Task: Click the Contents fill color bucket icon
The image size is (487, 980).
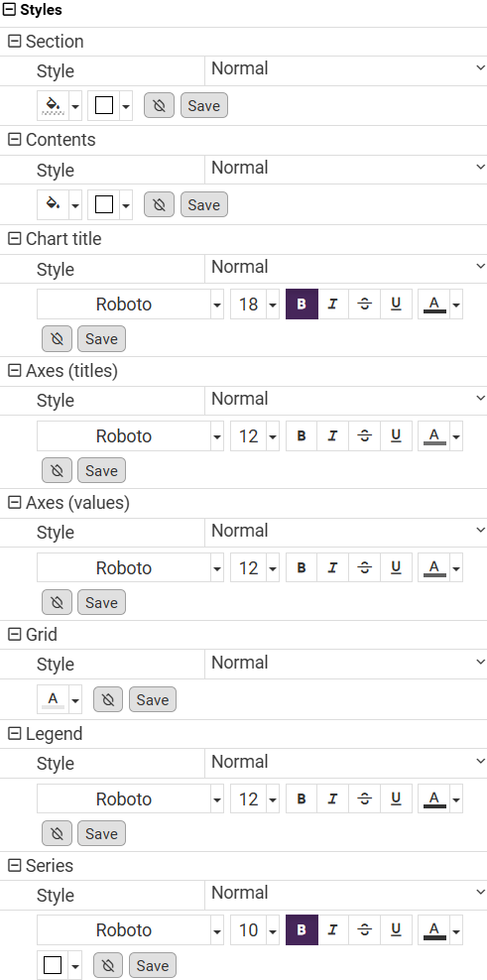Action: coord(54,204)
